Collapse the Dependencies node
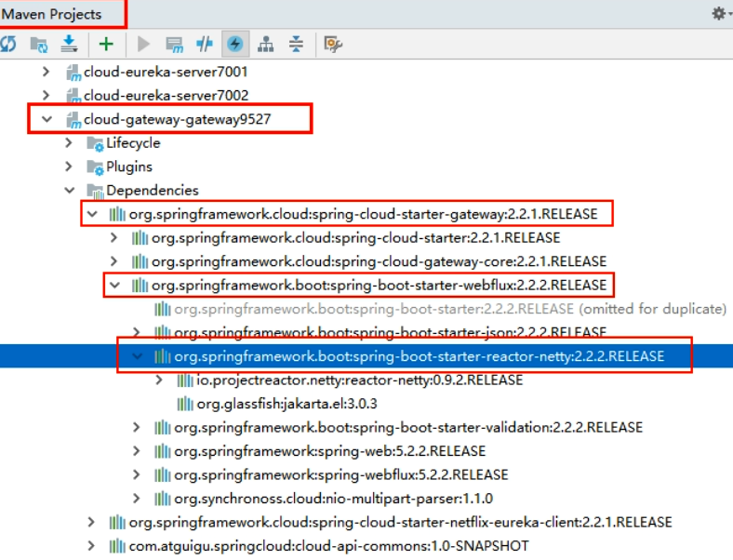The image size is (733, 560). pos(70,191)
